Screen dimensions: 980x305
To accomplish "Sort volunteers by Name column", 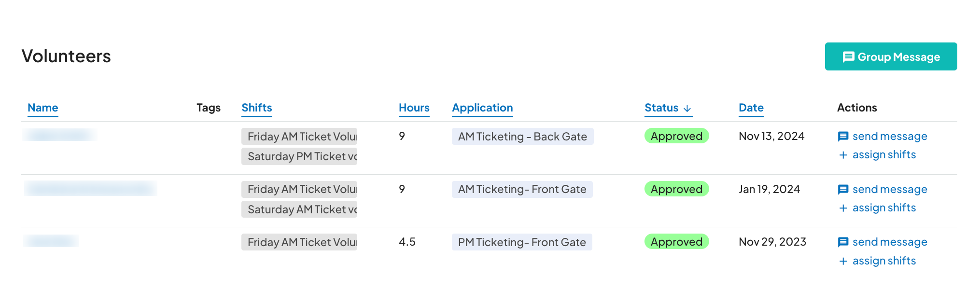I will pos(42,108).
